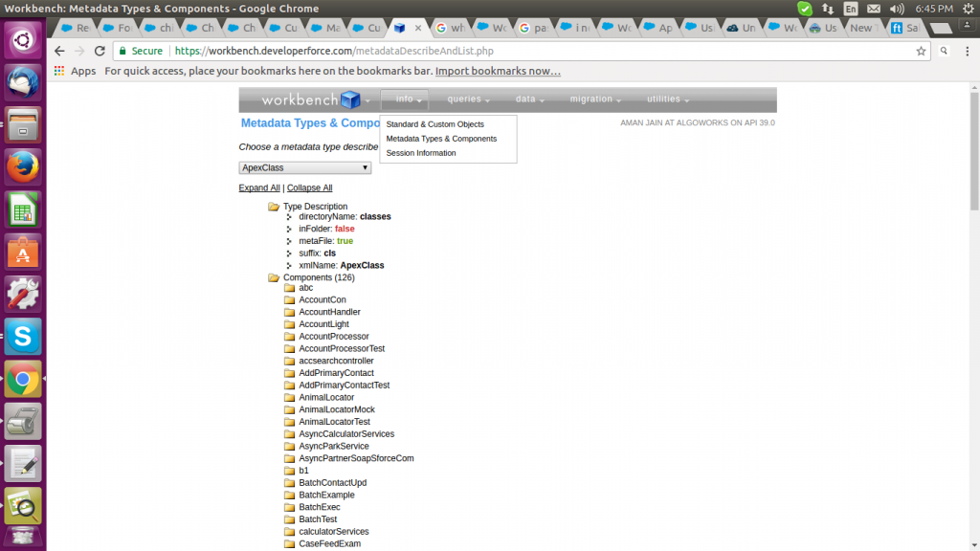Launch Thunderbird mail from dock
The width and height of the screenshot is (980, 551).
23,82
